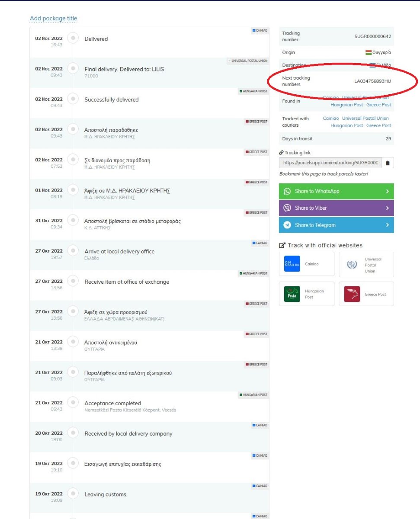Click the tracking link URL field
The width and height of the screenshot is (420, 519).
click(x=330, y=163)
